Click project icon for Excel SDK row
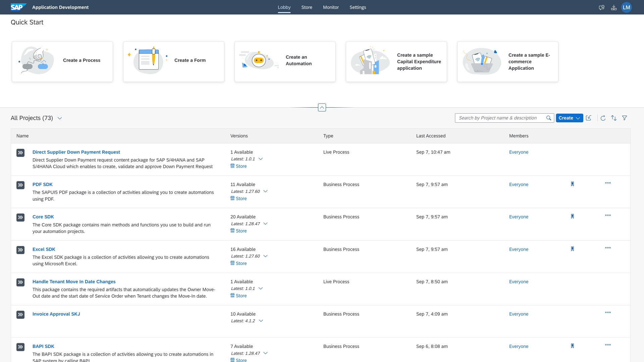 pyautogui.click(x=20, y=250)
